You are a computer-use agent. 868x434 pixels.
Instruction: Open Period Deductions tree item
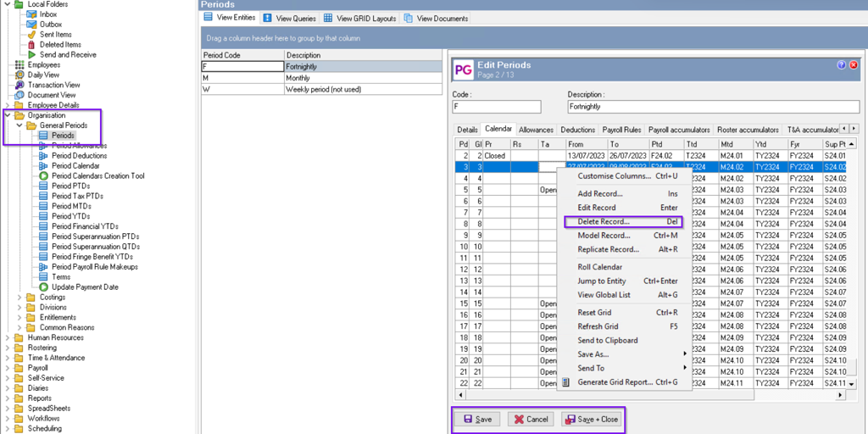[x=79, y=156]
